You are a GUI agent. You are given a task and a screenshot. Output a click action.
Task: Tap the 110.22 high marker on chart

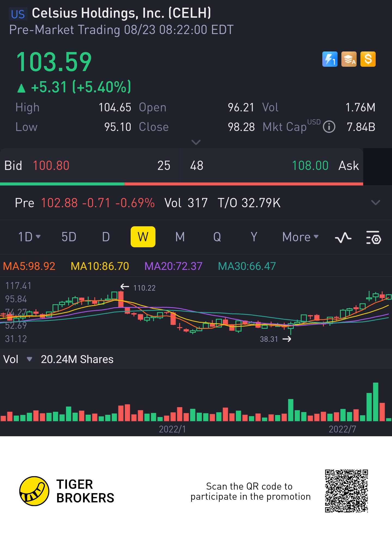coord(144,288)
